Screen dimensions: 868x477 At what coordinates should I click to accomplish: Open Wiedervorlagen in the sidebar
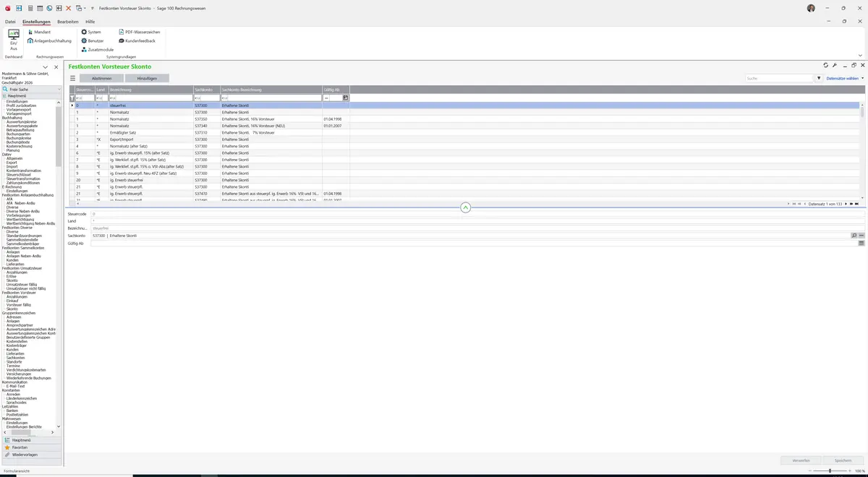[30, 455]
